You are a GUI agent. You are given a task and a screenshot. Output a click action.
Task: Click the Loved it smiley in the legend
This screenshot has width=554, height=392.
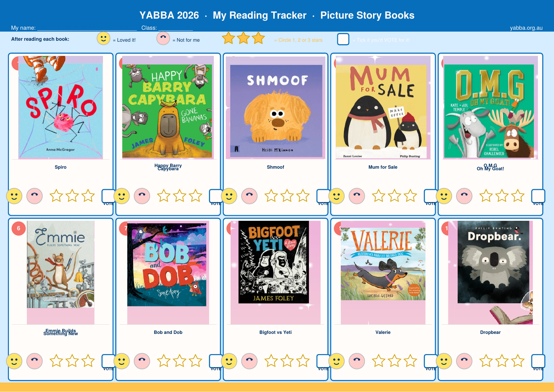click(x=103, y=39)
